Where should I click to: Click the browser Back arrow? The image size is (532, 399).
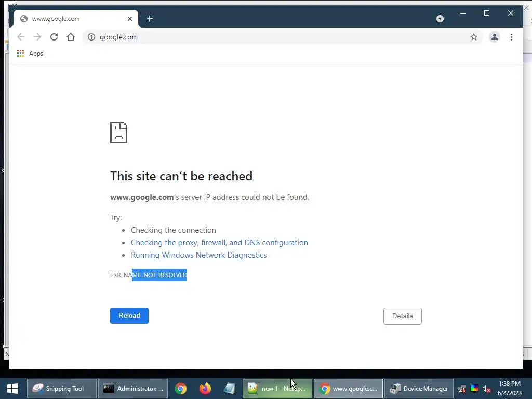21,37
